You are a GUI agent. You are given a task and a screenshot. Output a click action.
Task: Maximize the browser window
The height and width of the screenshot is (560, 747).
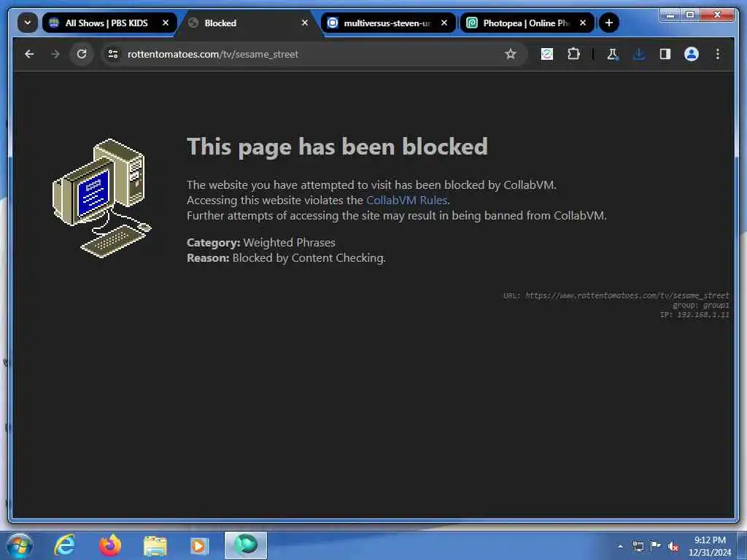pos(690,15)
